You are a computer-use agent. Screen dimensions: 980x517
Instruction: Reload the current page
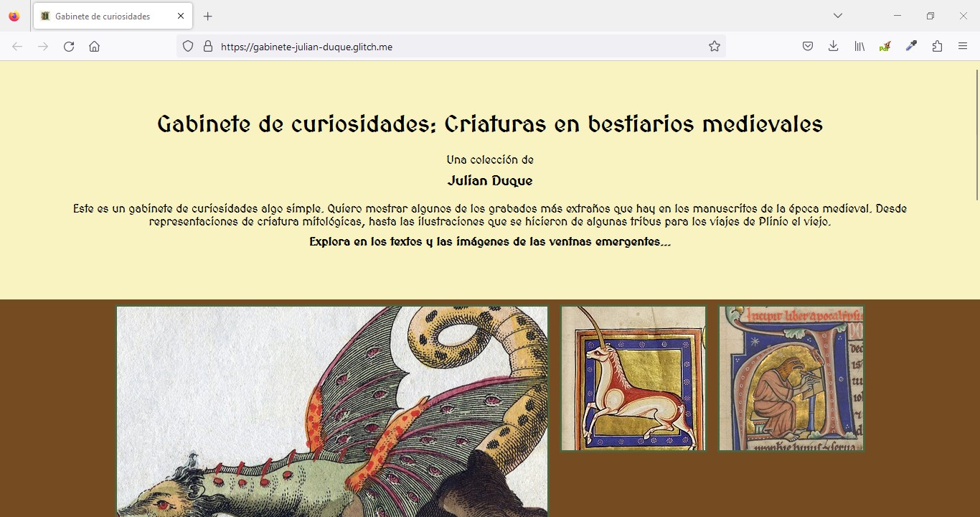69,47
